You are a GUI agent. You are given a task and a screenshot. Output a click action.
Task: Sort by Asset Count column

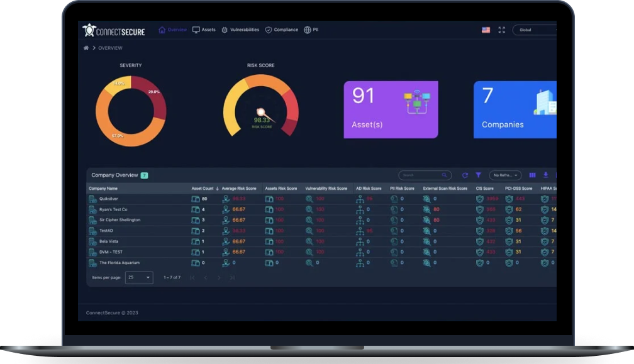tap(205, 188)
